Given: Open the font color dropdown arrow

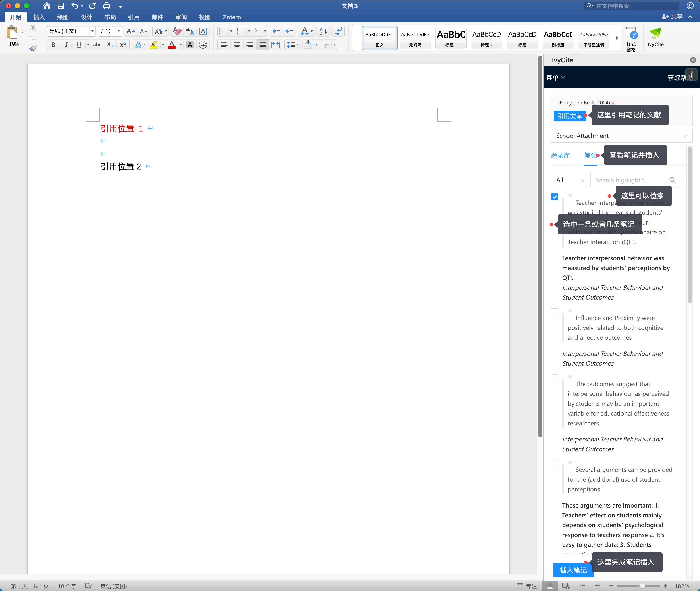Looking at the screenshot, I should click(181, 45).
